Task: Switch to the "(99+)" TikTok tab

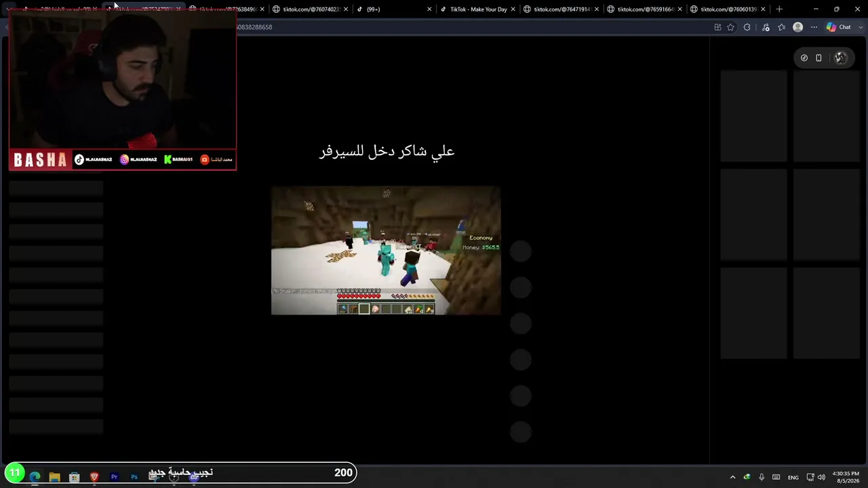Action: click(x=393, y=9)
